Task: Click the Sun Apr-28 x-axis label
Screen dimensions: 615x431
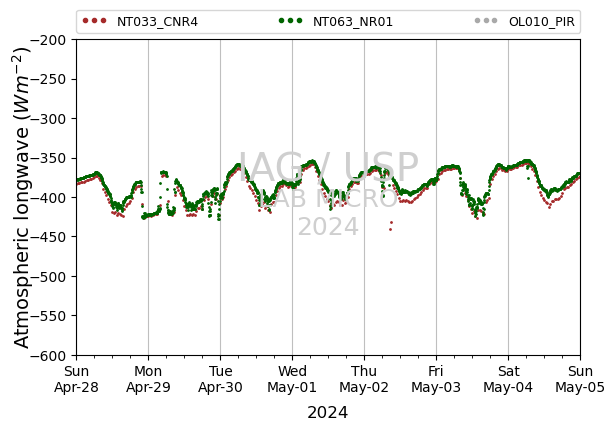Action: [76, 379]
